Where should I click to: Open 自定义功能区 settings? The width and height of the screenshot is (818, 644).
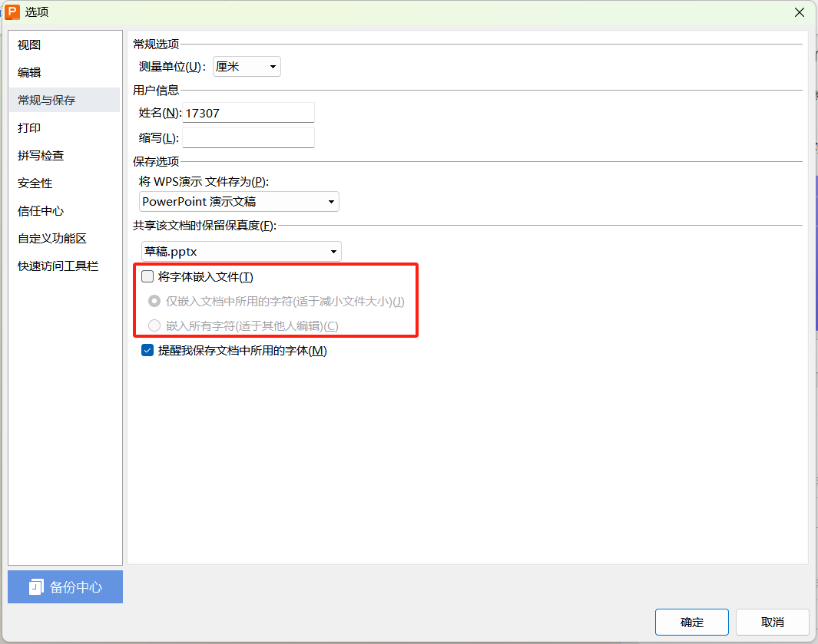point(52,239)
